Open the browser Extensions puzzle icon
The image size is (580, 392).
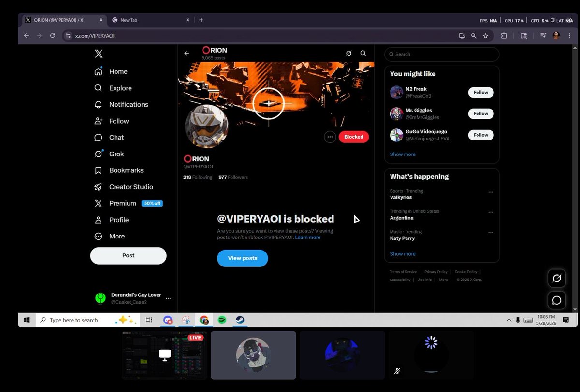tap(504, 36)
